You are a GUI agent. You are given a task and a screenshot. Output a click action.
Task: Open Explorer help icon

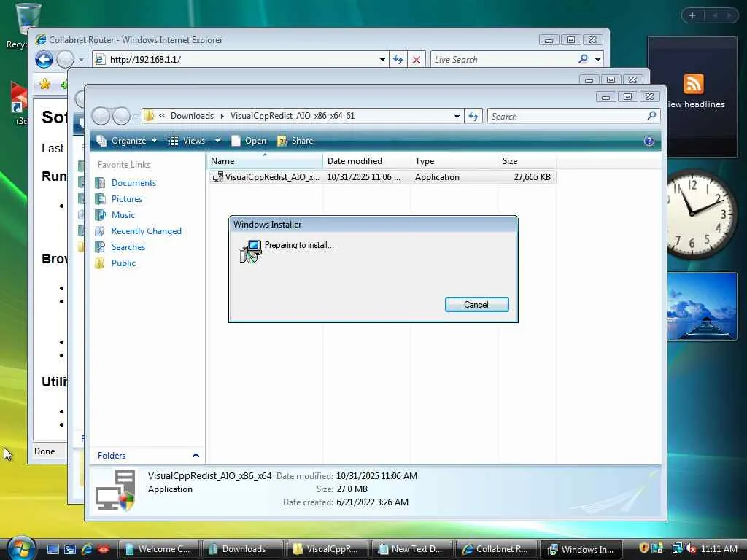[649, 141]
